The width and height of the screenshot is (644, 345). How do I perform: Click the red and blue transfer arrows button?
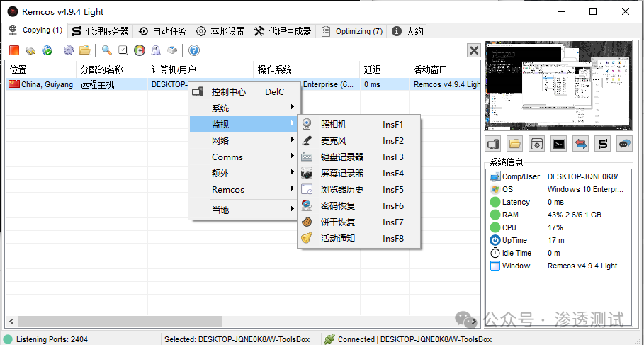581,144
